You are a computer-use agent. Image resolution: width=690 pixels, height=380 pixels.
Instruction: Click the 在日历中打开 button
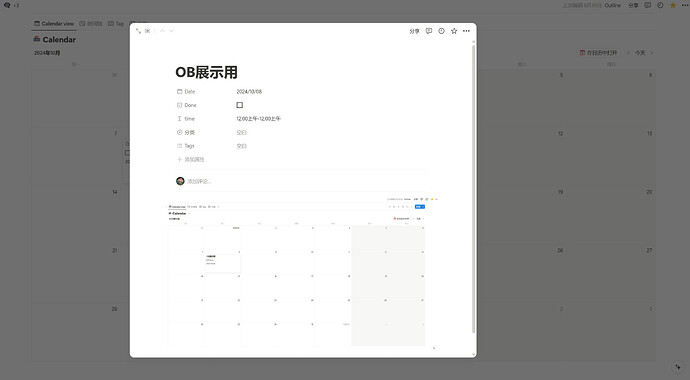(598, 53)
